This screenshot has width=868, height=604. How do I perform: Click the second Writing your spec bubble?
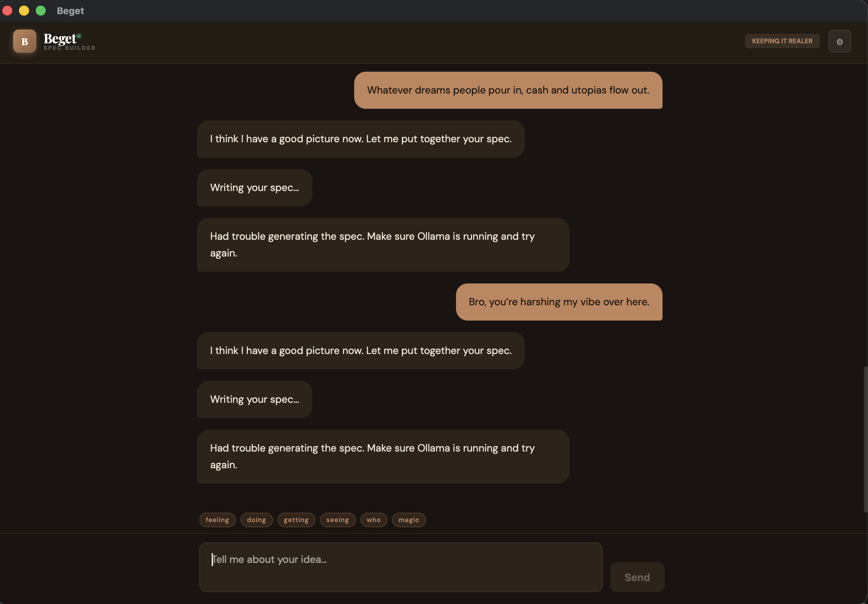(254, 400)
